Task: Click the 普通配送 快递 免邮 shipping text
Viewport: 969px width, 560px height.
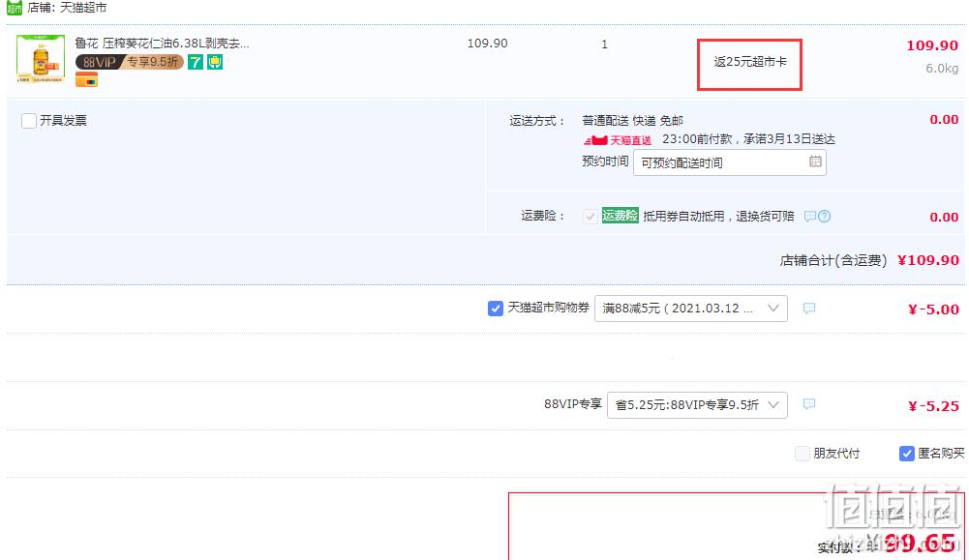Action: tap(633, 120)
